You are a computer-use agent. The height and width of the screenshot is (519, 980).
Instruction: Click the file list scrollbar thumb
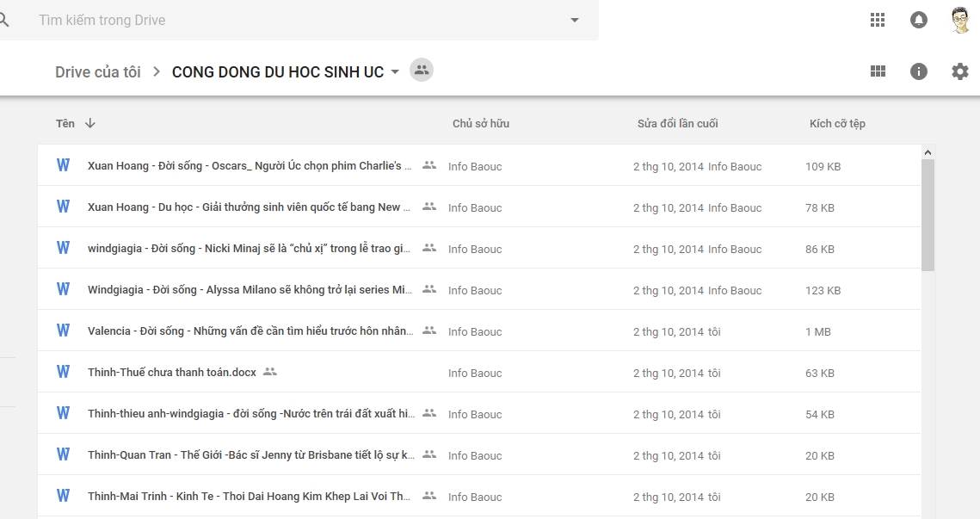coord(928,215)
